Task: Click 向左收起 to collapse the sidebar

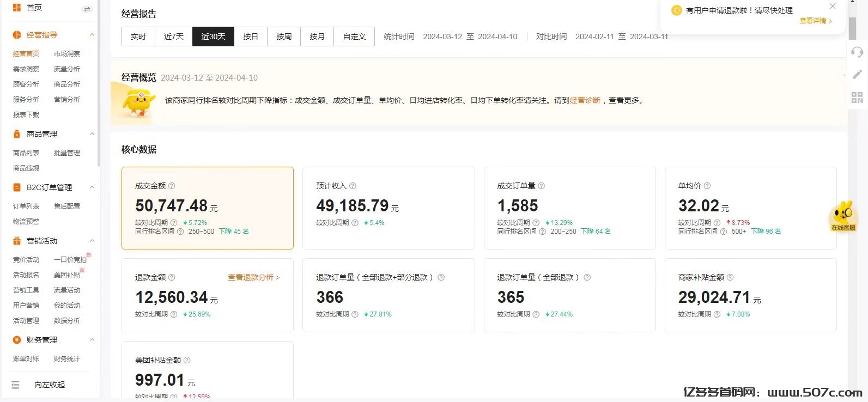Action: point(49,385)
